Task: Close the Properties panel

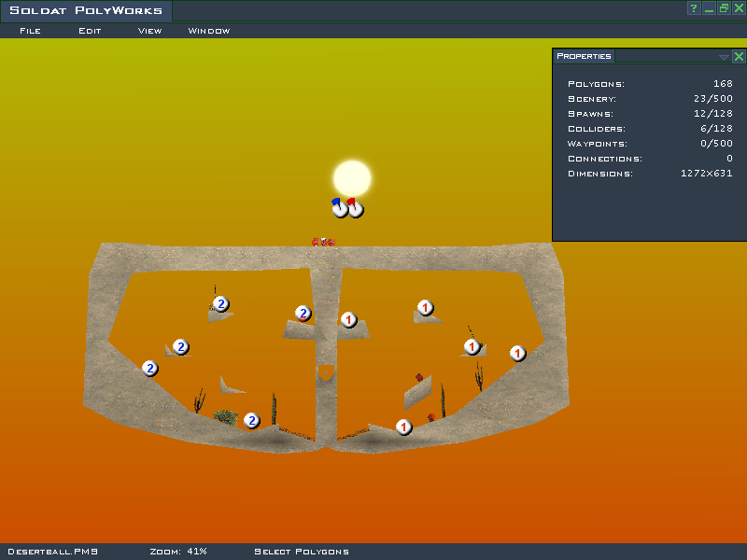Action: (x=738, y=57)
